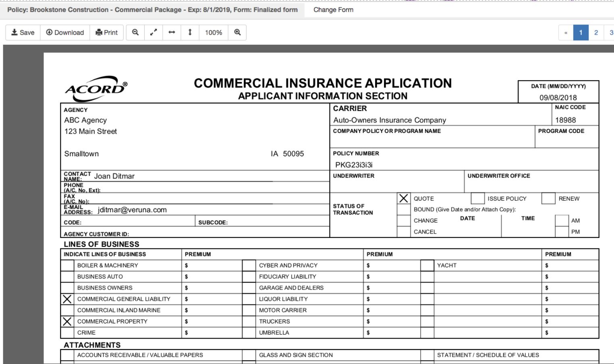Open the Change Form tab
614x364 pixels.
tap(333, 10)
